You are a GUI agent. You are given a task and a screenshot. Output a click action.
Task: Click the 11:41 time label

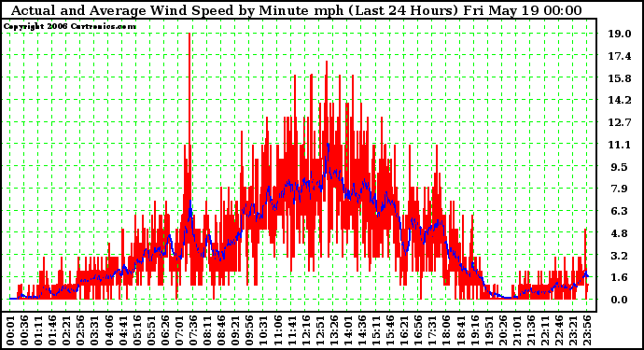(291, 330)
